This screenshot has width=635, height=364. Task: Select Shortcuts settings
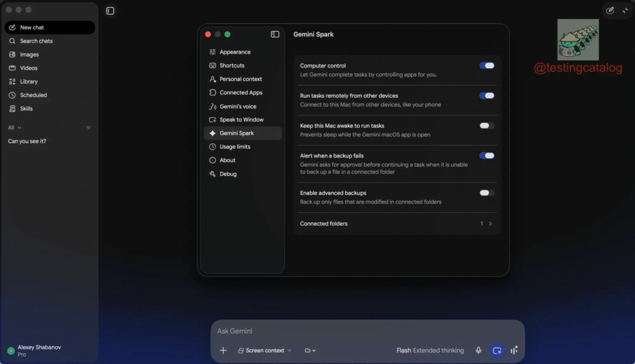[x=242, y=66]
